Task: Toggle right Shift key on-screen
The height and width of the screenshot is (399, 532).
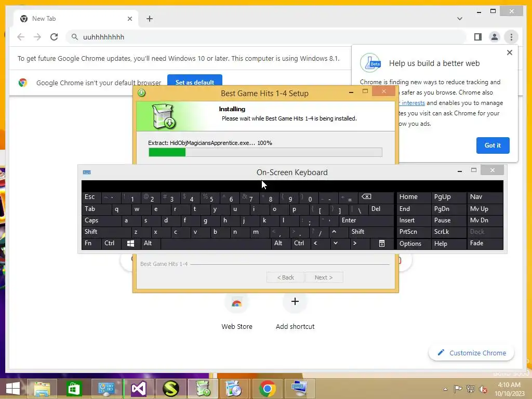Action: pyautogui.click(x=371, y=232)
